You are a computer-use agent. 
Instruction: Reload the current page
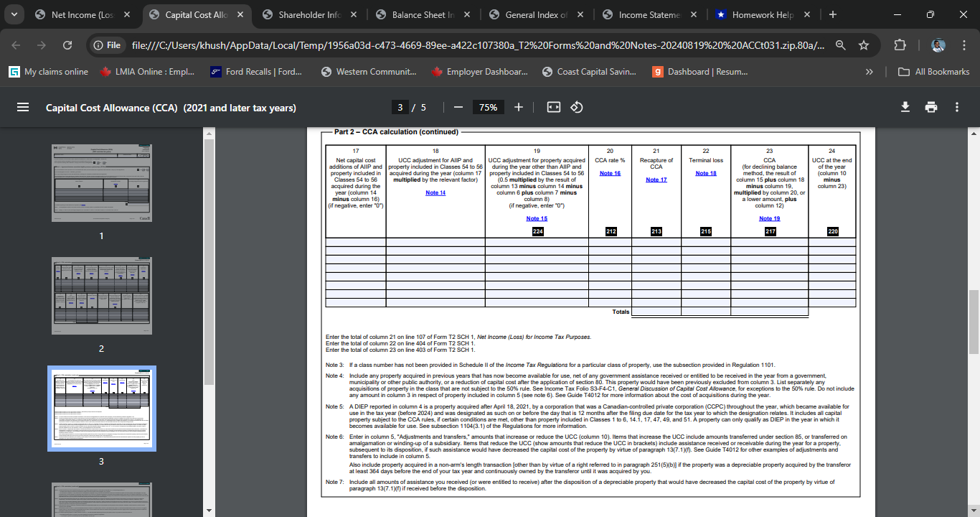(x=68, y=45)
